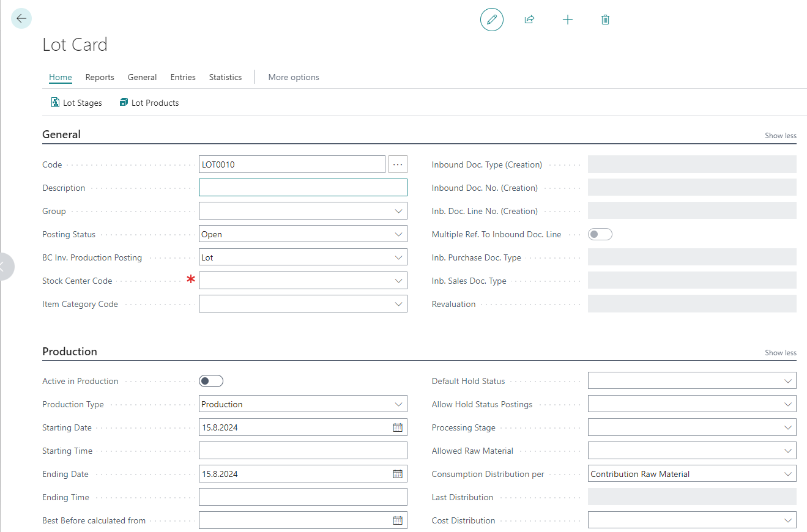Click More options

point(294,77)
